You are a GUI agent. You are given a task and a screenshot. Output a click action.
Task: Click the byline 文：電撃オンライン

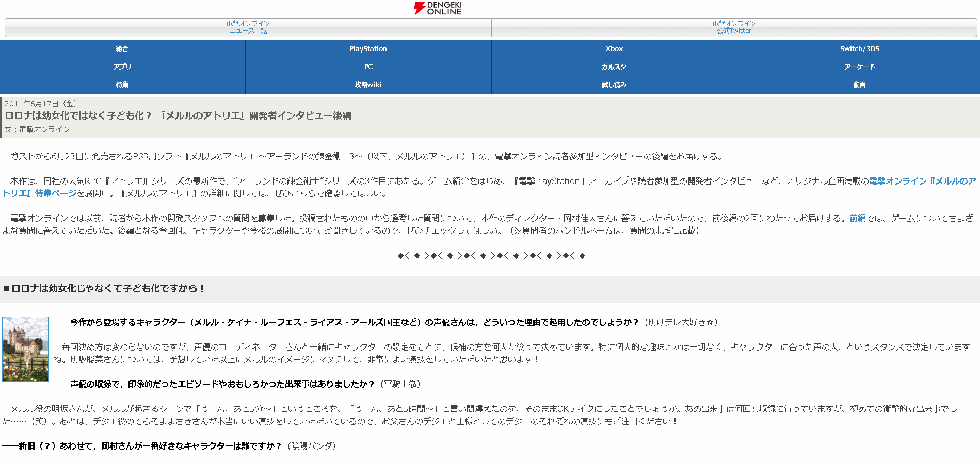pos(37,129)
